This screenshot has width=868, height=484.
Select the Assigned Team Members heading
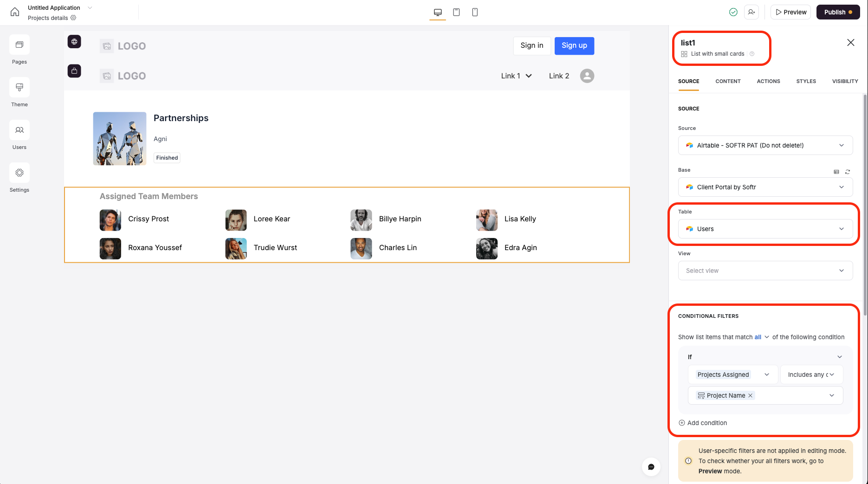pyautogui.click(x=149, y=196)
